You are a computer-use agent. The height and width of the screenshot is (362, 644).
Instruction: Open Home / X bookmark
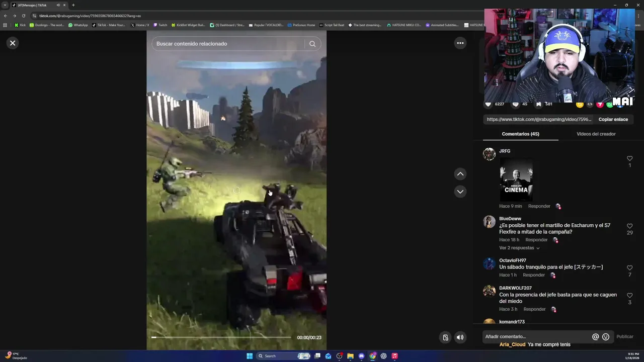coord(140,25)
